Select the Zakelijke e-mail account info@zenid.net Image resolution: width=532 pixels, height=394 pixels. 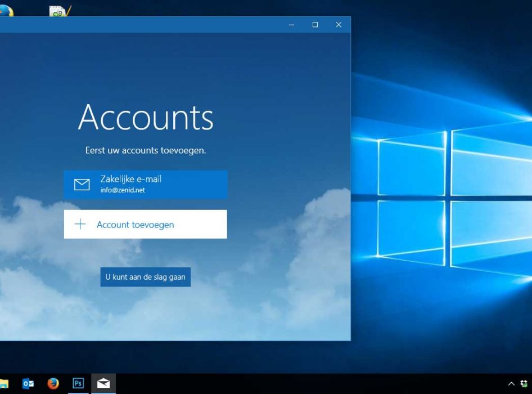tap(145, 185)
